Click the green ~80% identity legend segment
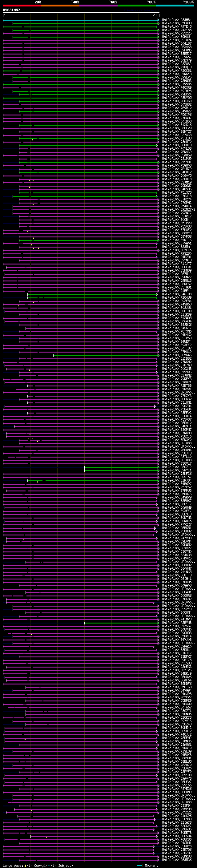The height and width of the screenshot is (868, 197). click(x=137, y=6)
